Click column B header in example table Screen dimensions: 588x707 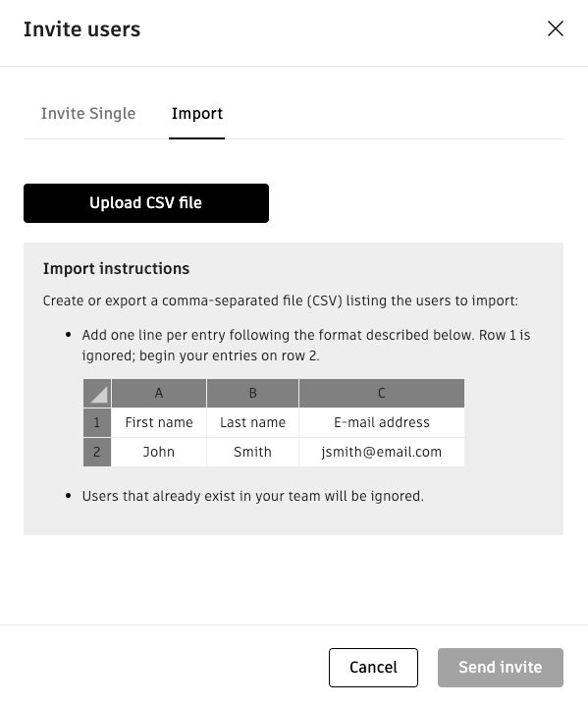coord(252,393)
